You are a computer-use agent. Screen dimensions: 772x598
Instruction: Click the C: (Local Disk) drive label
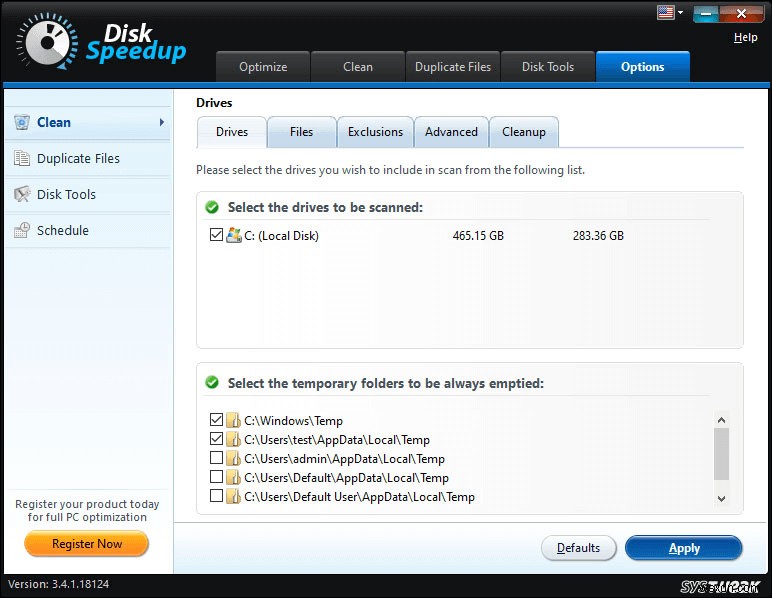point(282,236)
